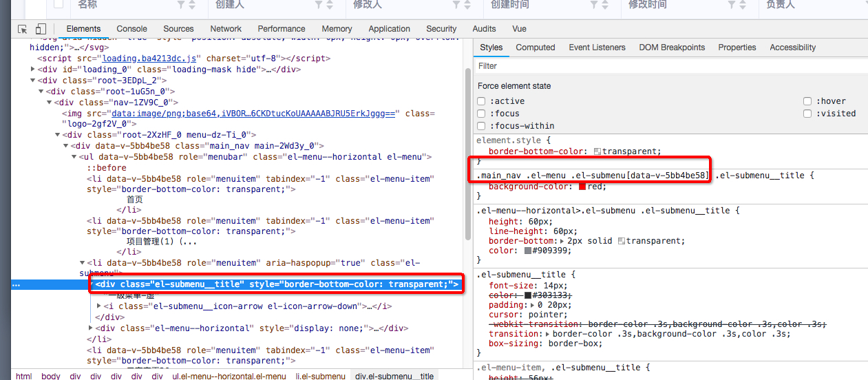Screen dimensions: 868x380
Task: Enable the :active element state
Action: click(482, 101)
